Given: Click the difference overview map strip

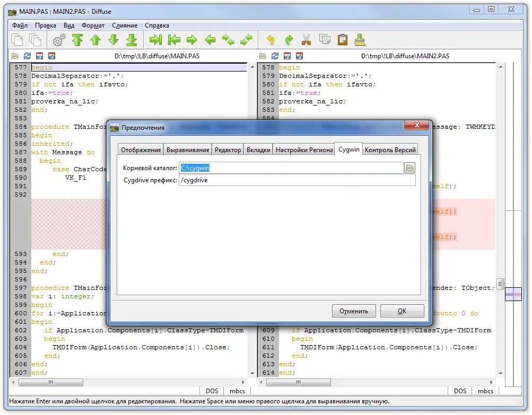Looking at the screenshot, I should (513, 224).
